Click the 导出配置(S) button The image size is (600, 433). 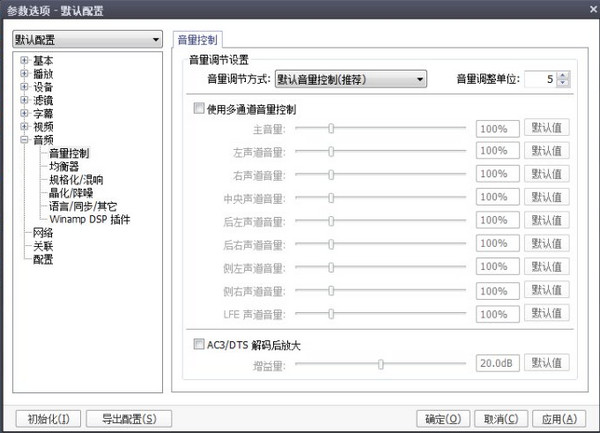coord(129,419)
